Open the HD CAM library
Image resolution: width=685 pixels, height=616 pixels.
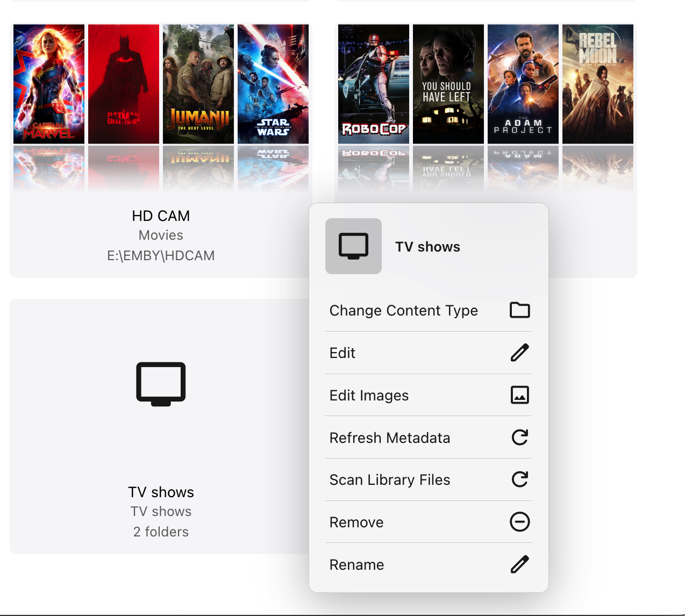click(x=161, y=216)
